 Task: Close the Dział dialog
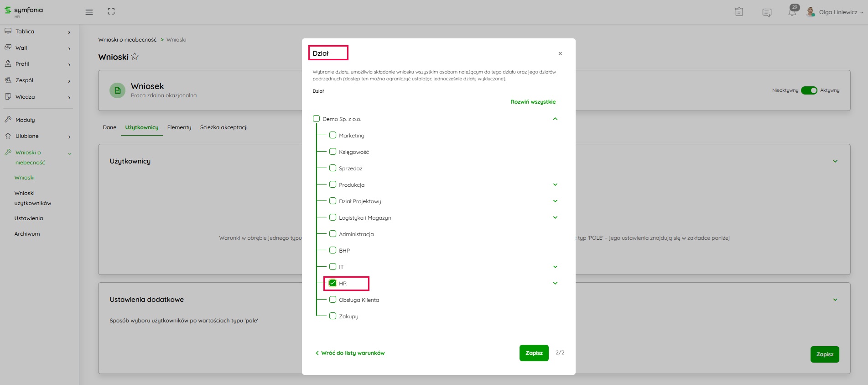pos(560,53)
